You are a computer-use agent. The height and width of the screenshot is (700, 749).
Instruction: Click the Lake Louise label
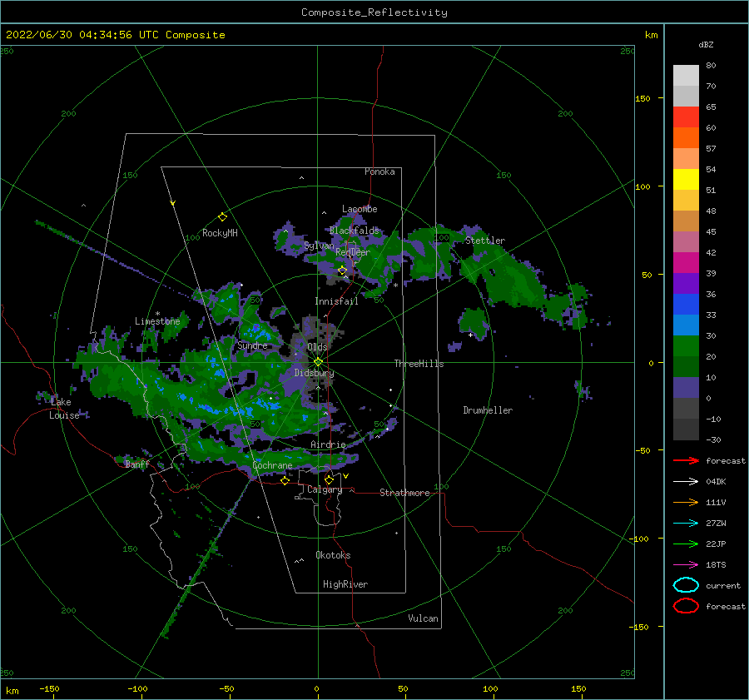(64, 409)
